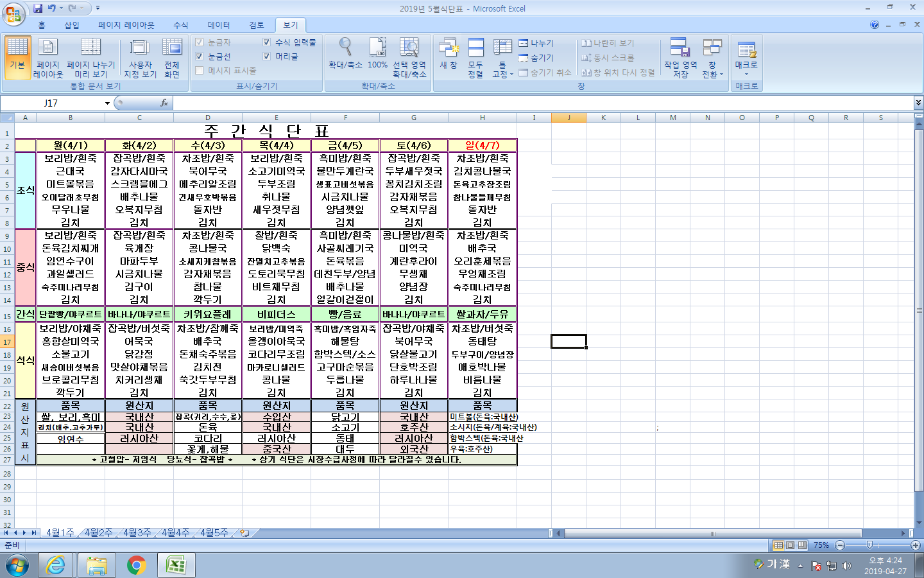Switch to 페이지 레이아웃 view in the ribbon
Image resolution: width=924 pixels, height=578 pixels.
click(48, 57)
